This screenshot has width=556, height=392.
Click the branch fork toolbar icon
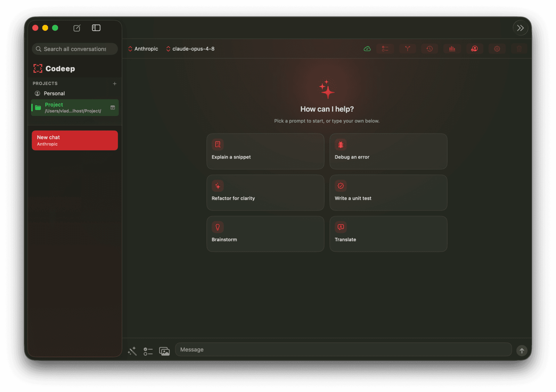[x=408, y=49]
